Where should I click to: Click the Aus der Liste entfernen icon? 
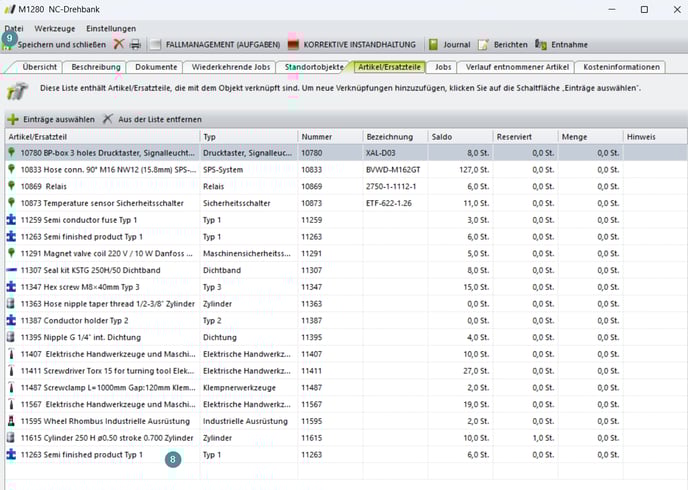point(107,119)
